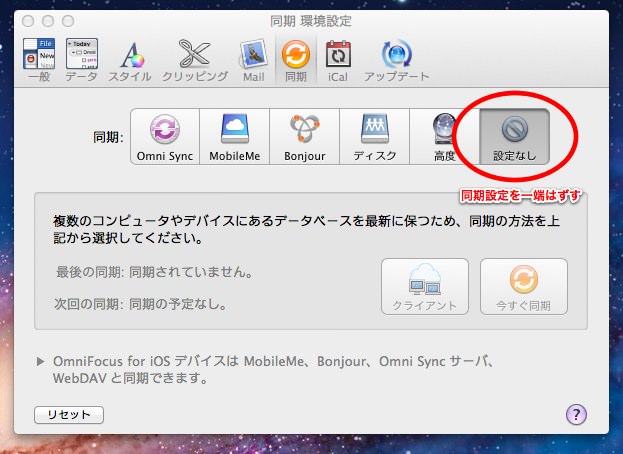Click the 次回の同期 status text
This screenshot has height=454, width=623.
click(x=141, y=304)
